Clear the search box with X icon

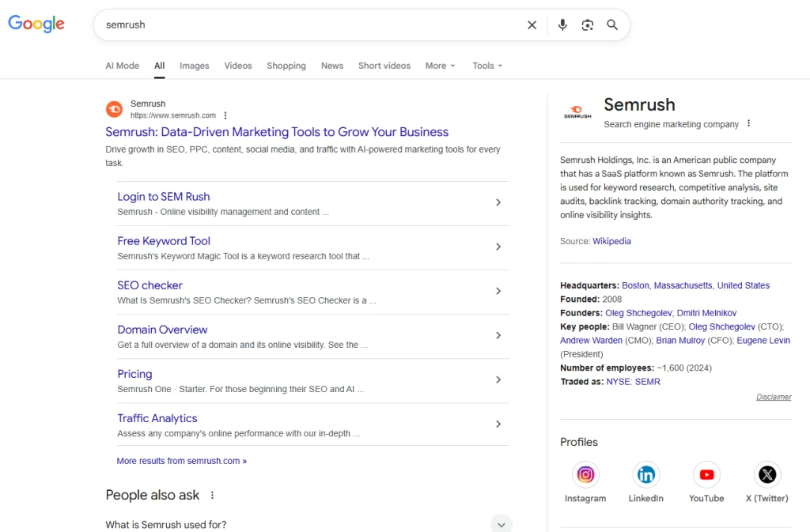(532, 25)
